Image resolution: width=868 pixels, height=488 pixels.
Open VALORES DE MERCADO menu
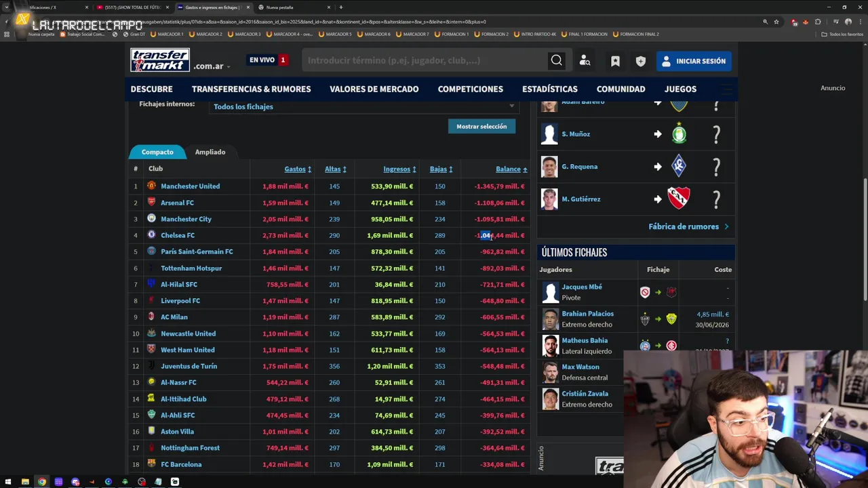[x=374, y=89]
